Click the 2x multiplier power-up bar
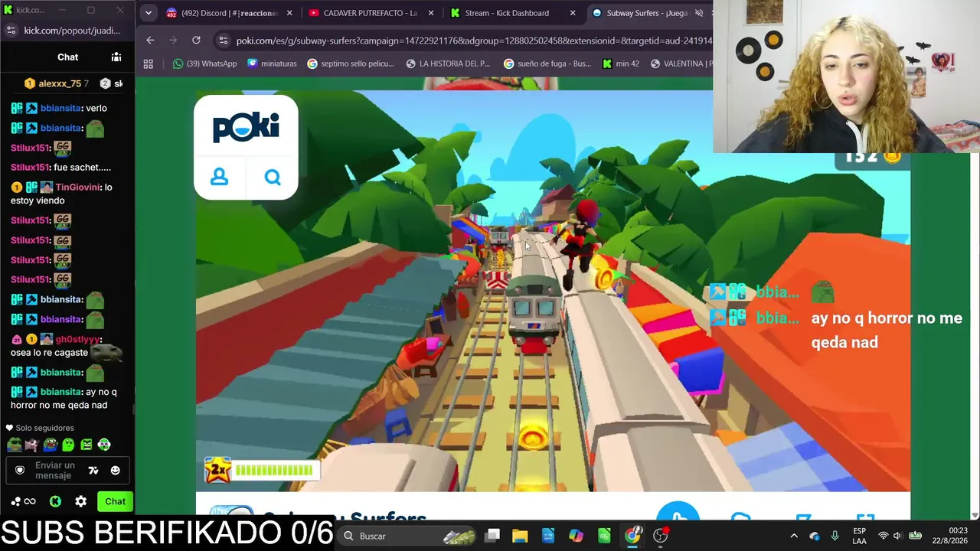 (x=262, y=470)
